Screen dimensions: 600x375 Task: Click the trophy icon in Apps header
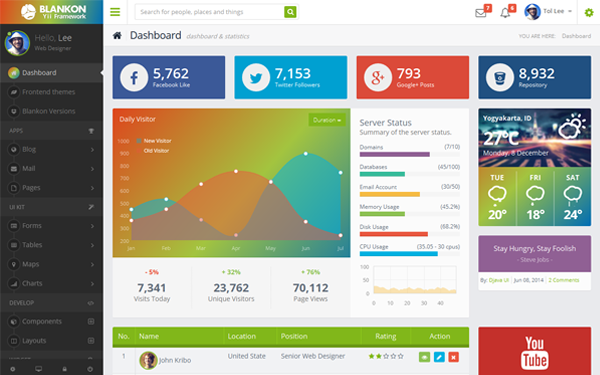(91, 131)
